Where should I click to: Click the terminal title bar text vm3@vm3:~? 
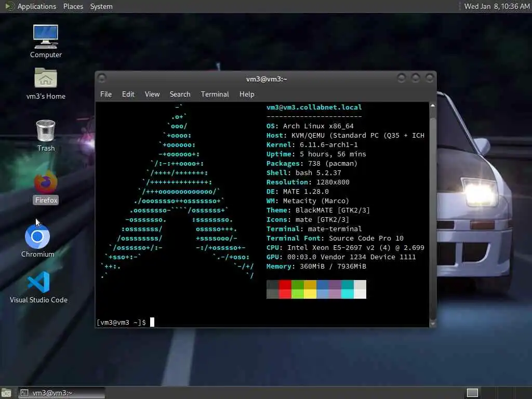(267, 79)
